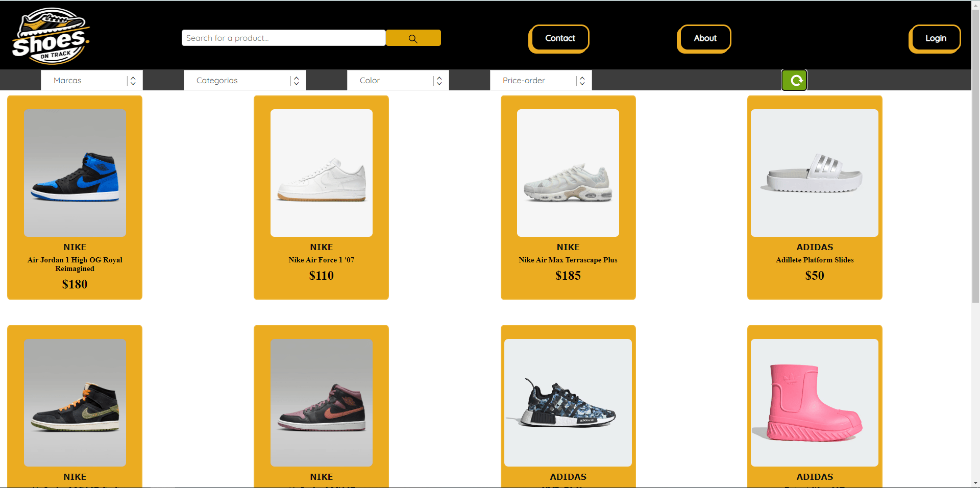Focus the Search for a product field
This screenshot has width=980, height=488.
tap(284, 38)
